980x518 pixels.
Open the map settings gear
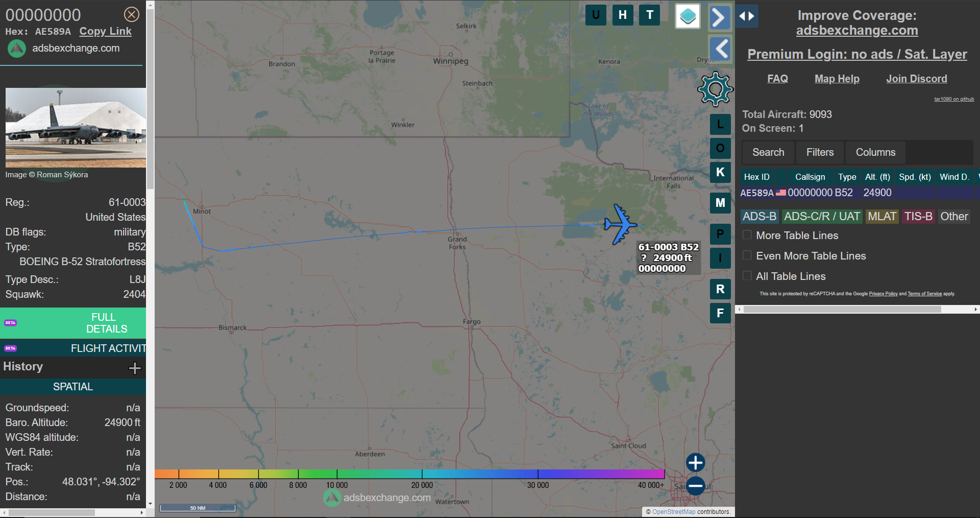click(715, 89)
